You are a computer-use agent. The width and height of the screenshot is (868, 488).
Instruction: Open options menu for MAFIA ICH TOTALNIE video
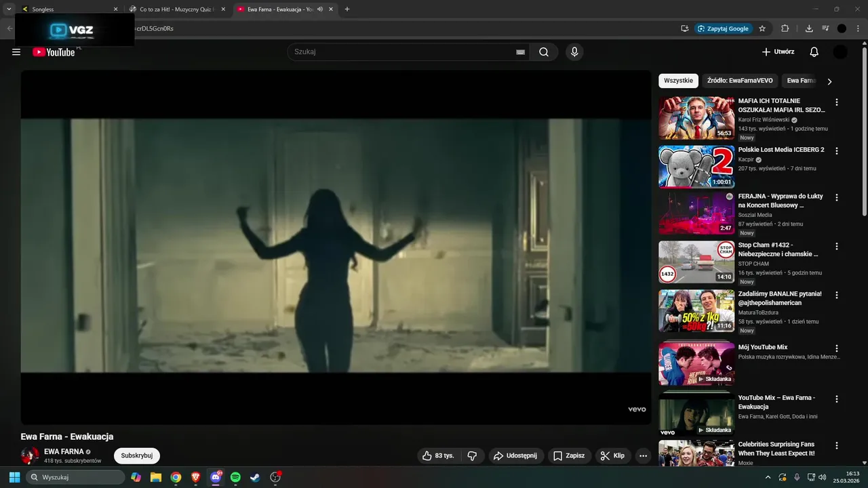[837, 102]
